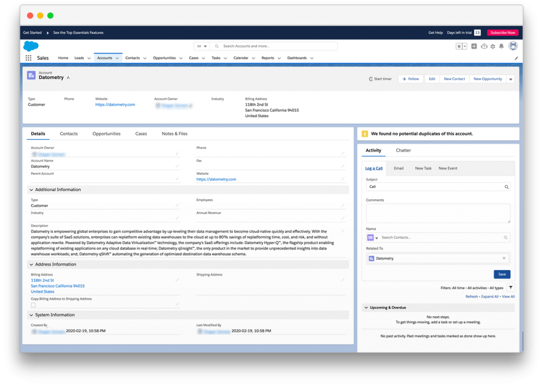
Task: Click the View All link
Action: (x=508, y=297)
